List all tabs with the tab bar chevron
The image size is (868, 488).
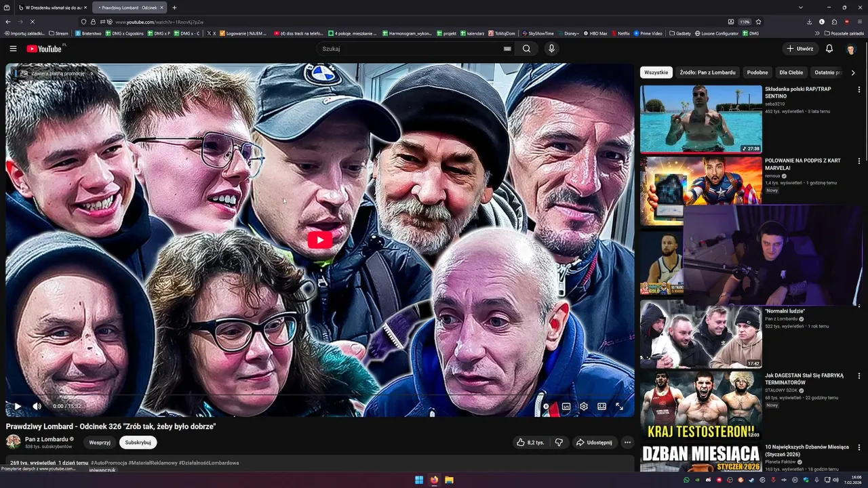[x=801, y=7]
